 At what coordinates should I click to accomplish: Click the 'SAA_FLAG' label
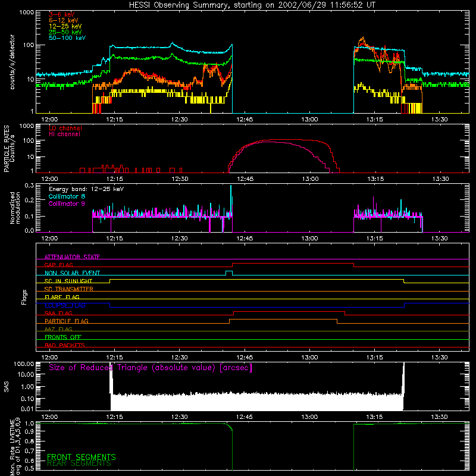tap(58, 313)
